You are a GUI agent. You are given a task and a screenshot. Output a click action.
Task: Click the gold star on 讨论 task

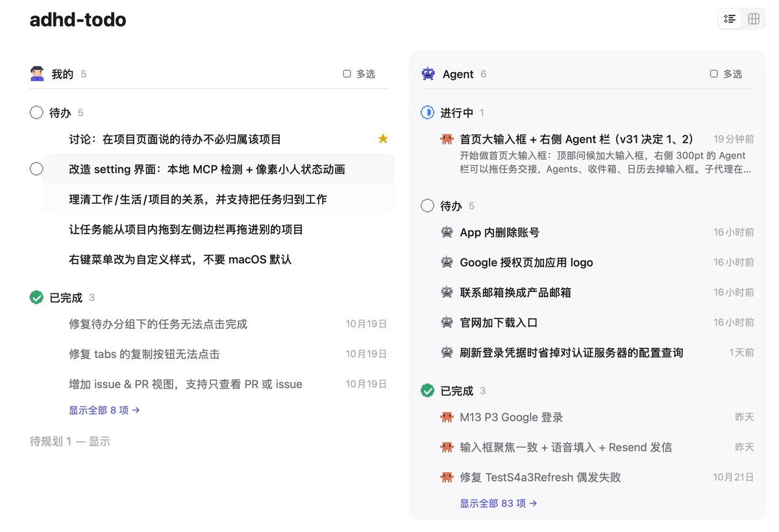tap(383, 139)
